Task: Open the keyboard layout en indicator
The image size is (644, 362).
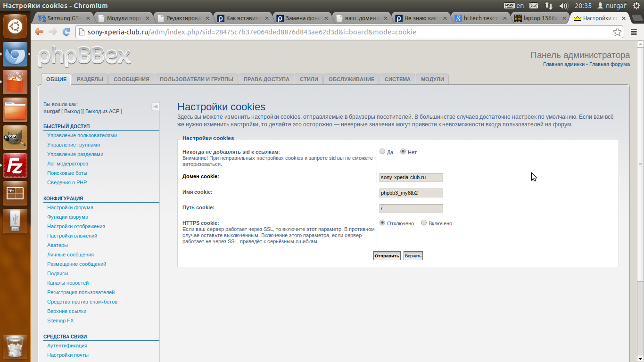Action: point(514,6)
